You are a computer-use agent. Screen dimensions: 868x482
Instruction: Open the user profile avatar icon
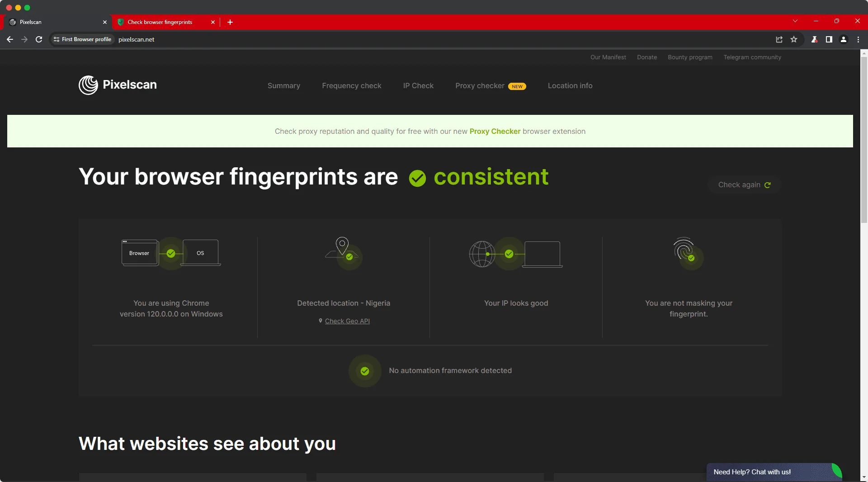point(844,39)
